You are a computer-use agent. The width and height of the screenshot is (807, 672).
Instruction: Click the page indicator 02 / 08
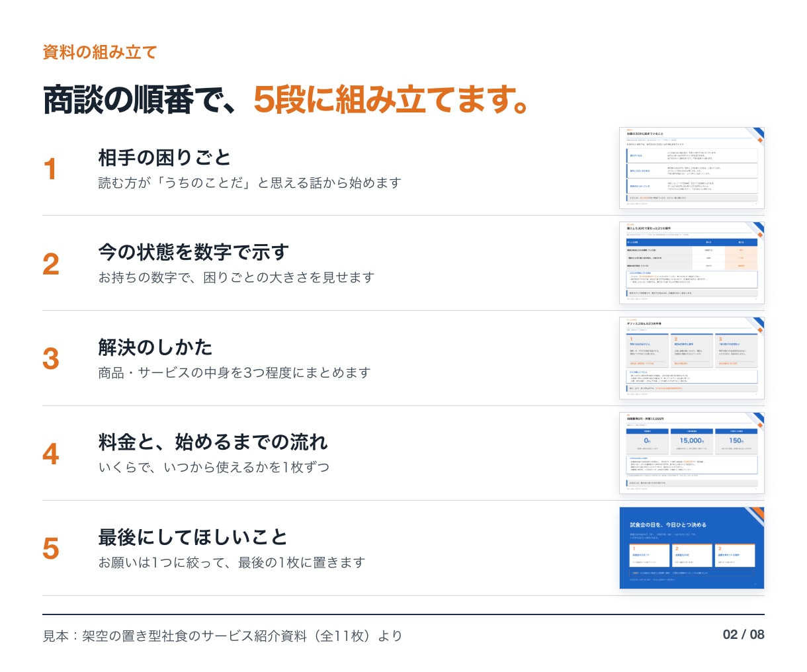click(743, 635)
